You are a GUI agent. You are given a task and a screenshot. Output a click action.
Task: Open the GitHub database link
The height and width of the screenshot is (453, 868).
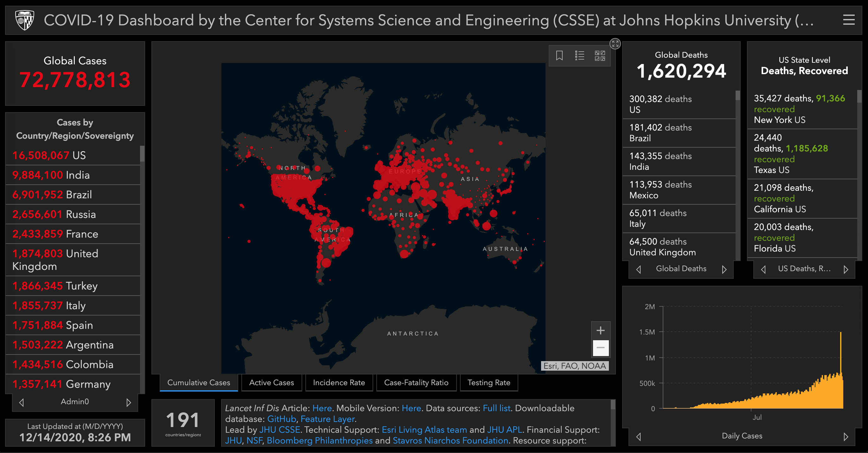282,419
